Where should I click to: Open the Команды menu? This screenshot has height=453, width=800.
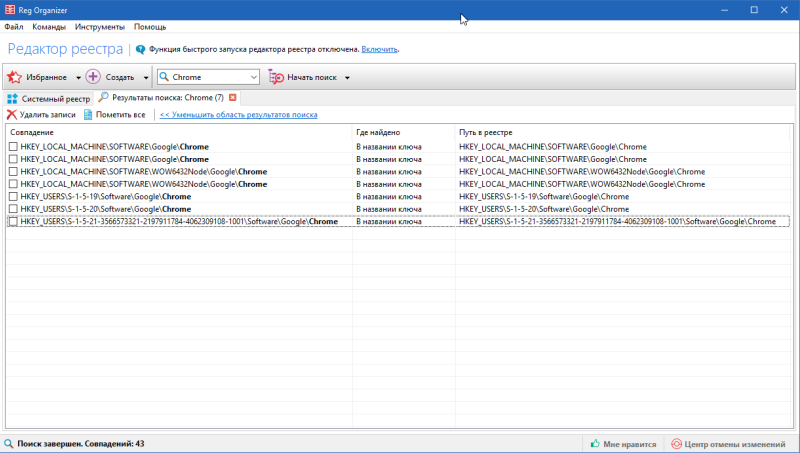[x=49, y=27]
